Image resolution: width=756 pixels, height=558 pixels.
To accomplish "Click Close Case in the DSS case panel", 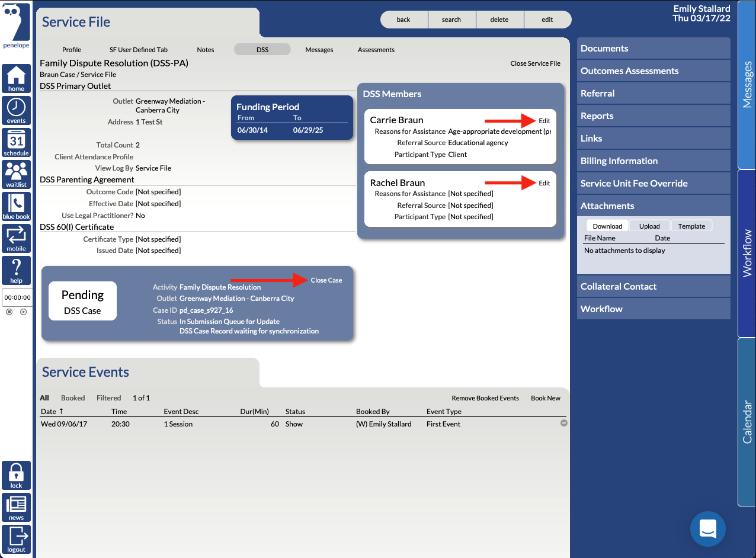I will 326,280.
